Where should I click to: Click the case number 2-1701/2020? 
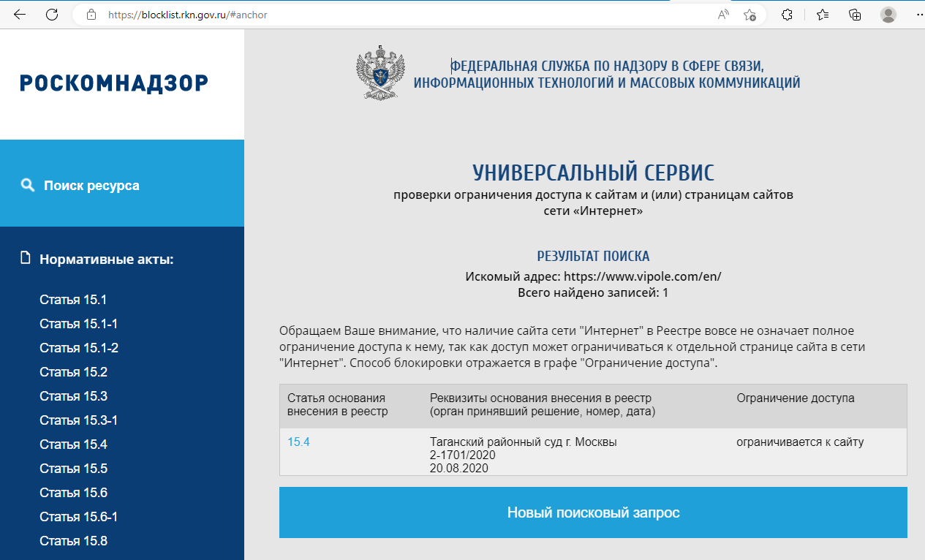pos(463,455)
